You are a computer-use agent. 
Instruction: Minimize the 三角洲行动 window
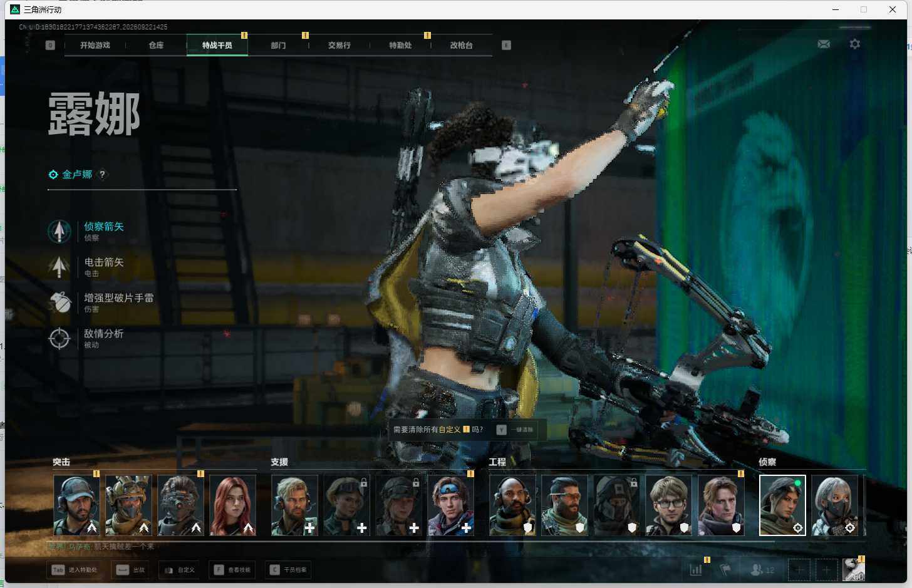[835, 9]
